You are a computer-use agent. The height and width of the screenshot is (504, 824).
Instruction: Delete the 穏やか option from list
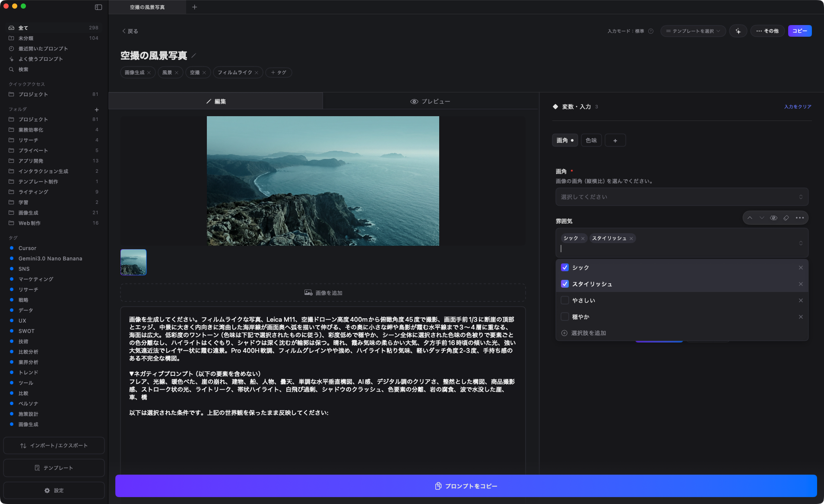(801, 317)
